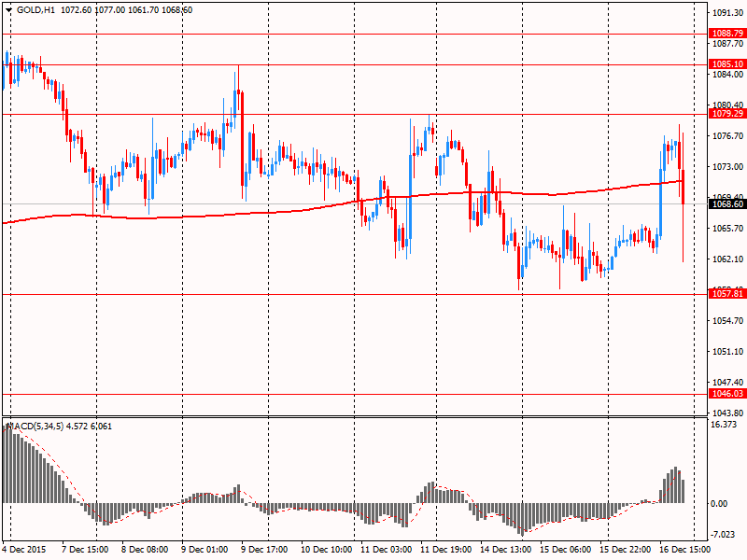The width and height of the screenshot is (747, 560).
Task: Select the 10 Dec 10:00 time axis label
Action: (326, 549)
